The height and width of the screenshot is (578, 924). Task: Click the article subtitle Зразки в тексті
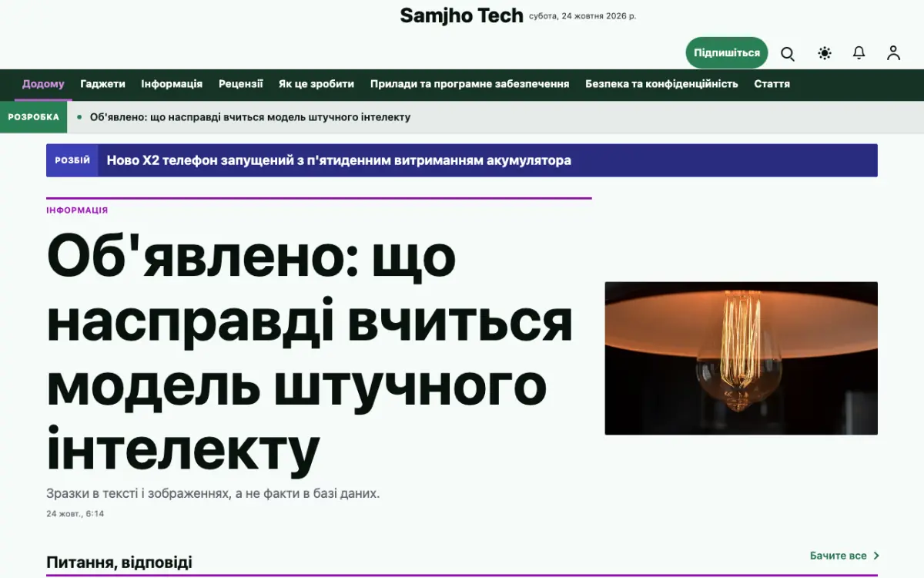tap(213, 493)
